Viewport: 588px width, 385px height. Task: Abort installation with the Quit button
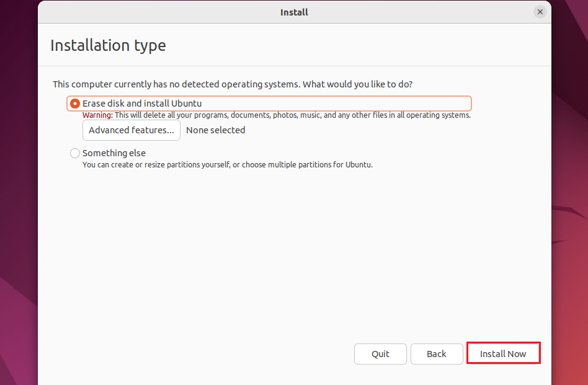click(x=380, y=353)
